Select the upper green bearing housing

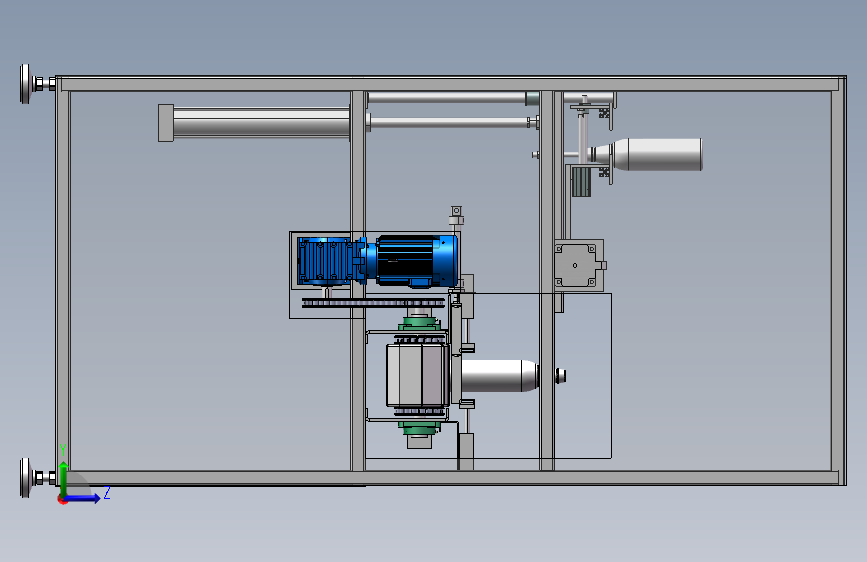click(x=420, y=323)
